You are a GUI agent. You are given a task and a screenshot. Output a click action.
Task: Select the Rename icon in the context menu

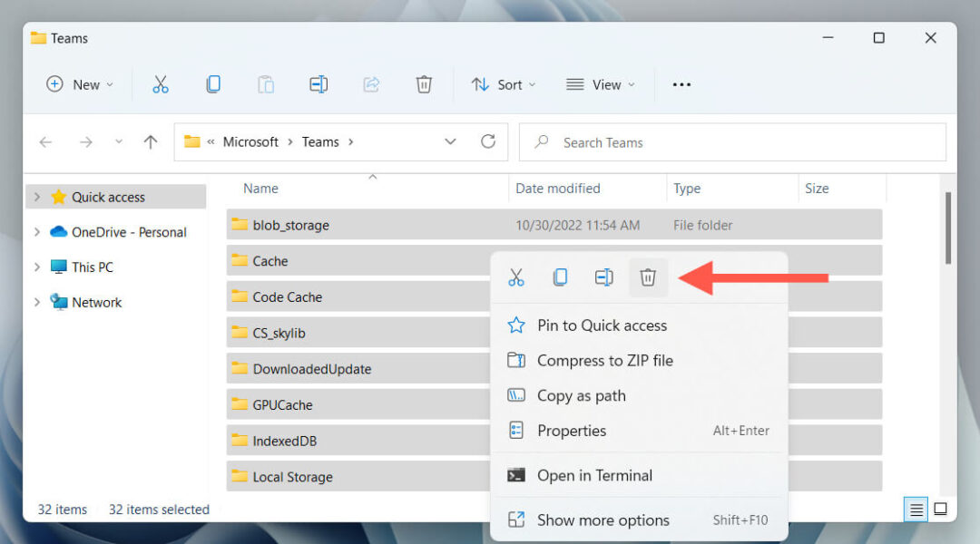click(x=603, y=277)
